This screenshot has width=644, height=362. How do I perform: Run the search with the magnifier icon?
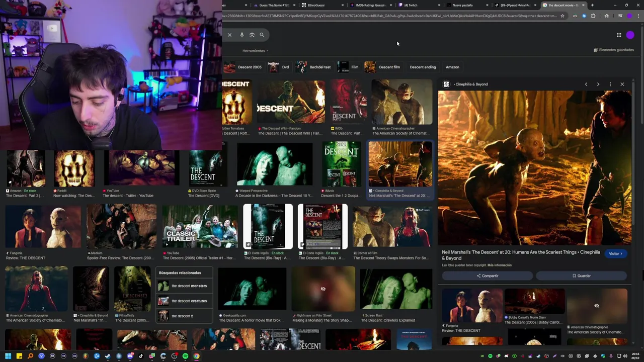(x=262, y=35)
